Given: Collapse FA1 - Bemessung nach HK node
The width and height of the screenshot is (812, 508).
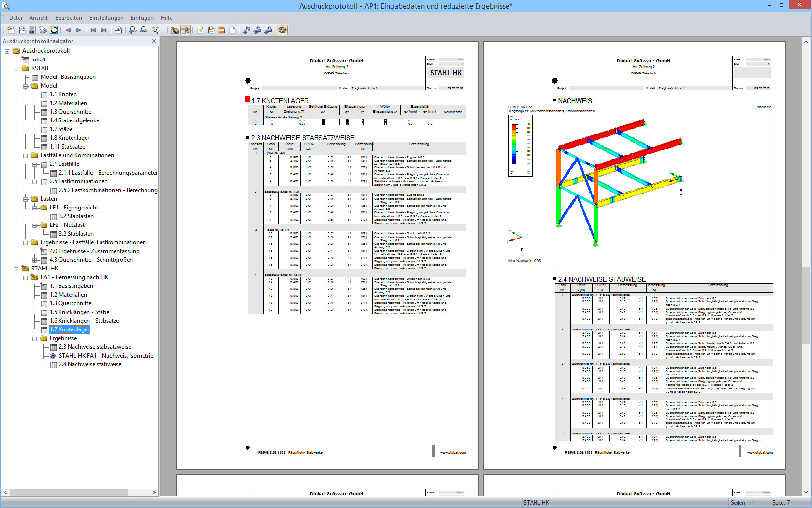Looking at the screenshot, I should pyautogui.click(x=26, y=277).
